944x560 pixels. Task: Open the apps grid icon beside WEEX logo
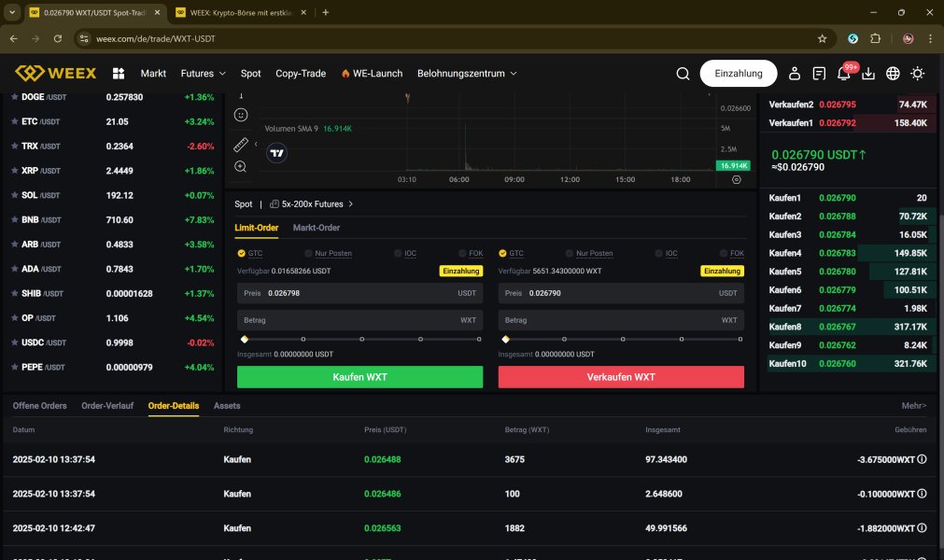click(x=119, y=74)
